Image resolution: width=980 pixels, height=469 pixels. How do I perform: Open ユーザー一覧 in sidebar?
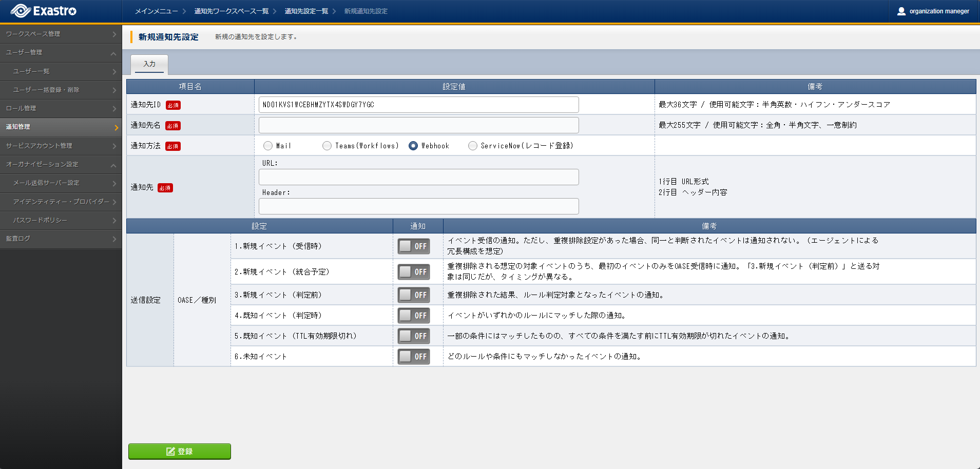tap(61, 71)
